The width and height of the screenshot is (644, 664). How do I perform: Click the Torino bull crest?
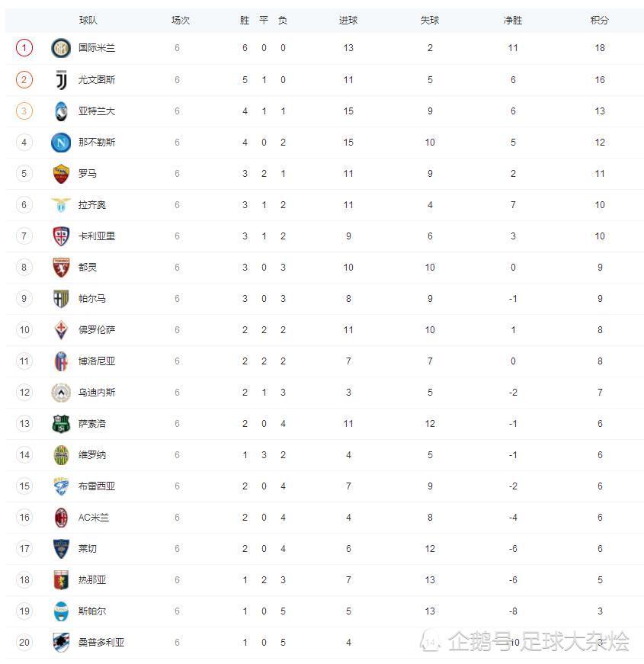[x=60, y=268]
